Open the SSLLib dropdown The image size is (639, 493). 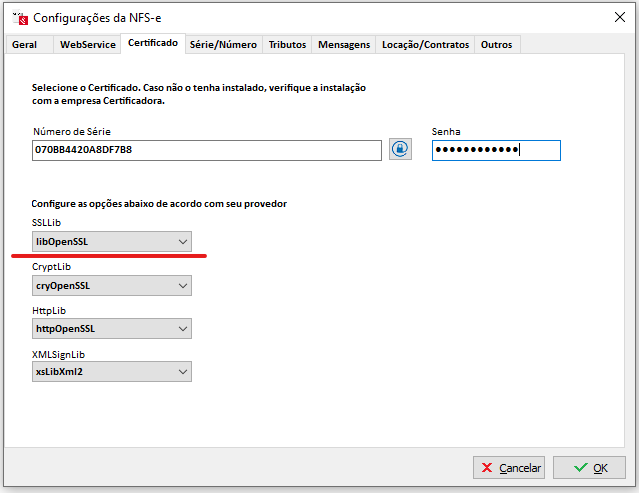111,242
